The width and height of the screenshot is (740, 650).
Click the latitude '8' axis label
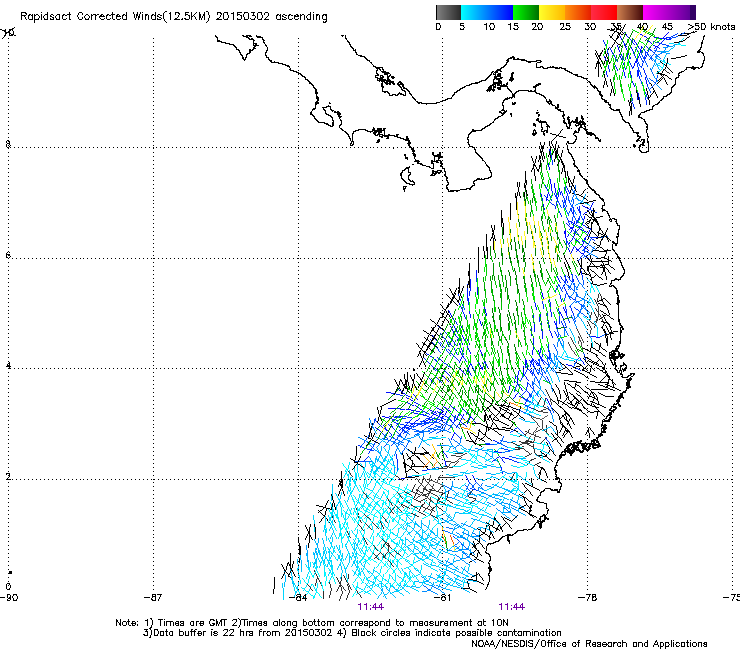tap(8, 144)
